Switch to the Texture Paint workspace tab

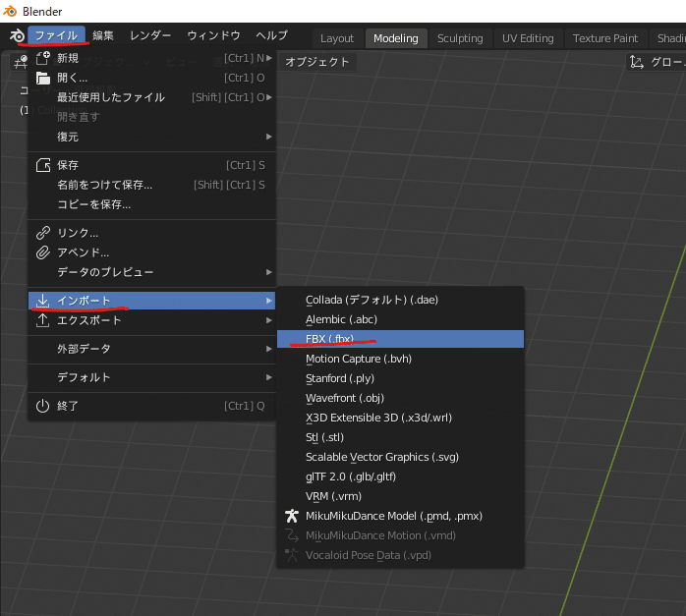pos(605,38)
